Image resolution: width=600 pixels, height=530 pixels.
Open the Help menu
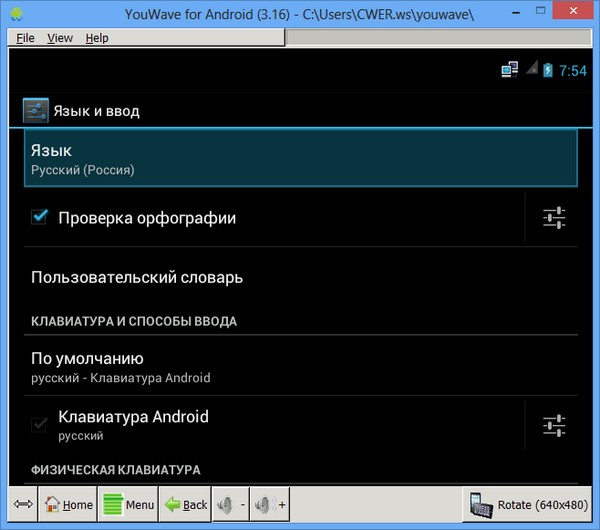[x=97, y=38]
